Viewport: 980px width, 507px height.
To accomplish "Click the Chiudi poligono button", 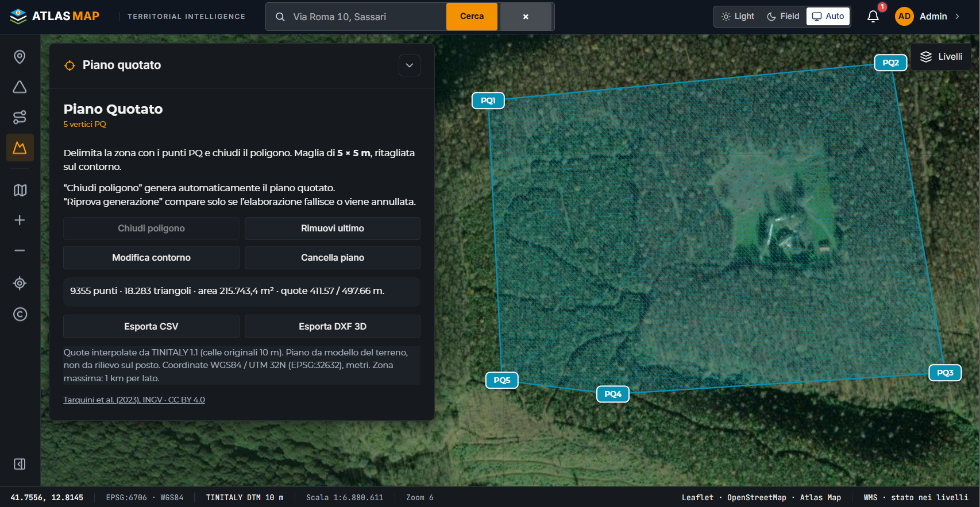I will point(151,229).
